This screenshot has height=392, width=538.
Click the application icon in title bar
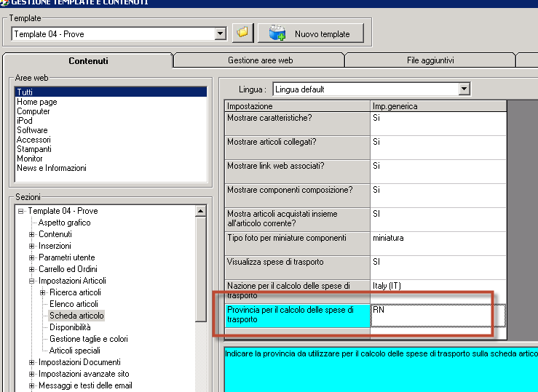click(4, 3)
